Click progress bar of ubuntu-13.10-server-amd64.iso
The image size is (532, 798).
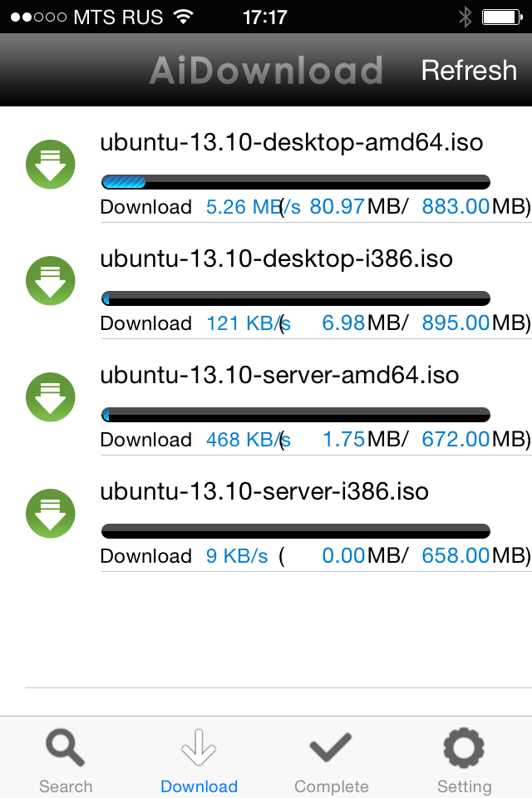pos(295,415)
